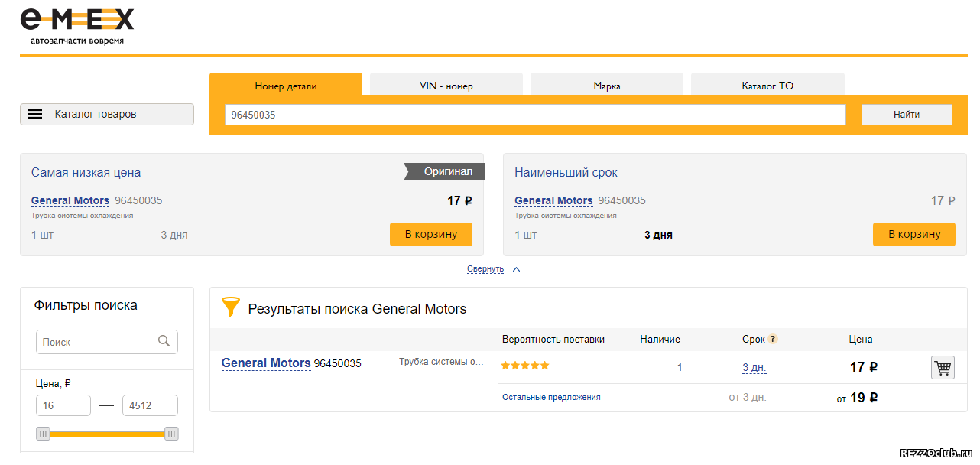Switch to the VIN - номер tab
The height and width of the screenshot is (465, 980).
[446, 86]
